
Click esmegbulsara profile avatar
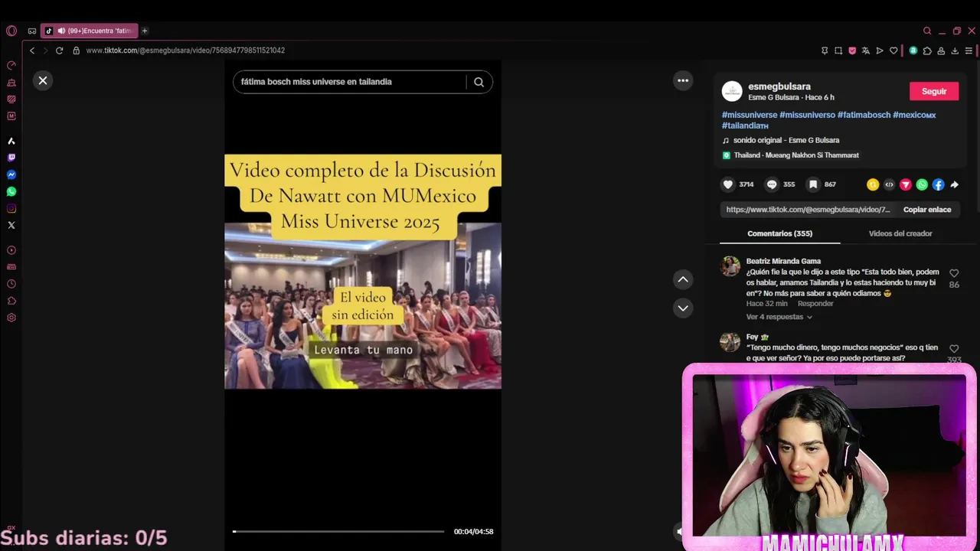point(732,91)
